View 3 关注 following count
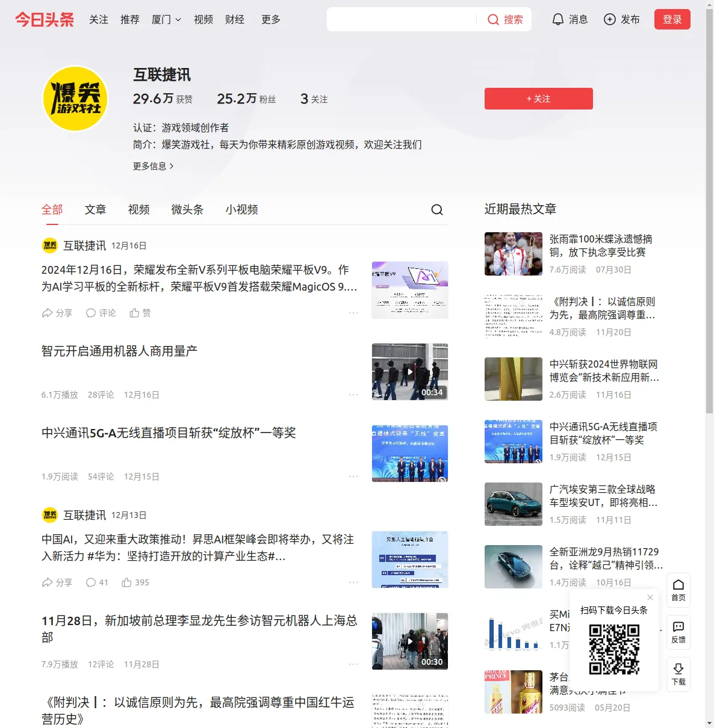 point(314,99)
